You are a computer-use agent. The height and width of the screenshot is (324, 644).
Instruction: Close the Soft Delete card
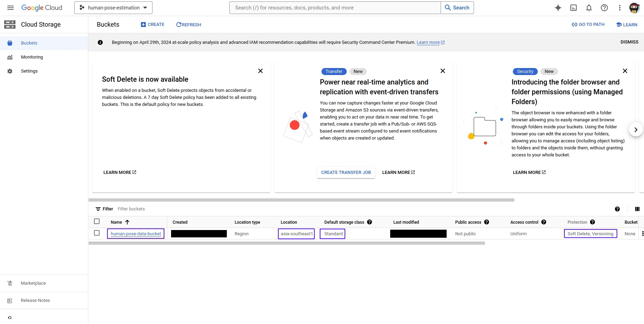coord(260,71)
